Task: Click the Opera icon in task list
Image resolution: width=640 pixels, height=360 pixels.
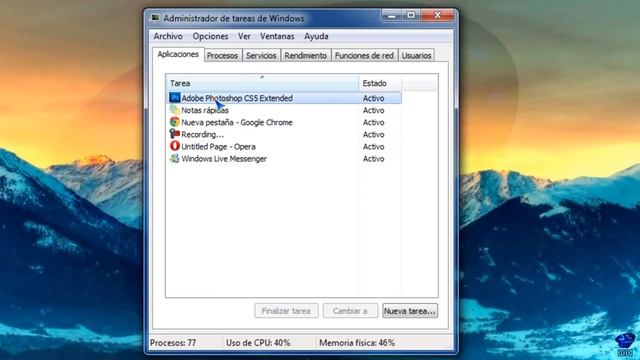Action: pyautogui.click(x=175, y=146)
